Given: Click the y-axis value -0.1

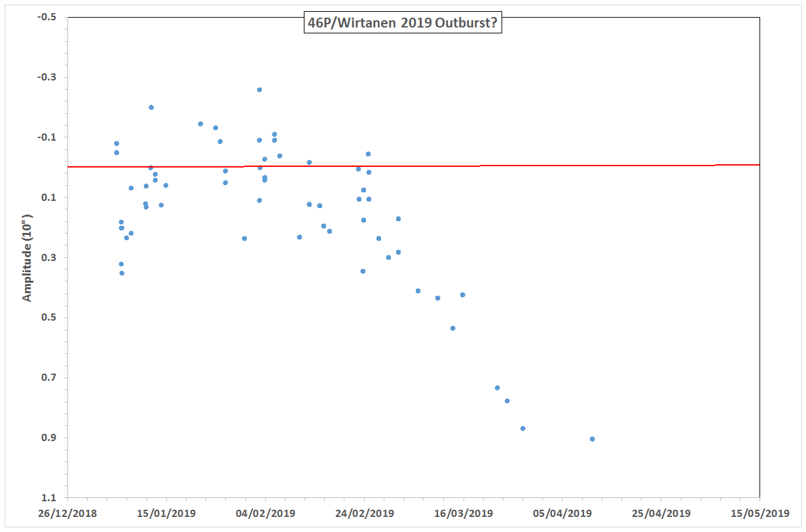Looking at the screenshot, I should pos(47,137).
